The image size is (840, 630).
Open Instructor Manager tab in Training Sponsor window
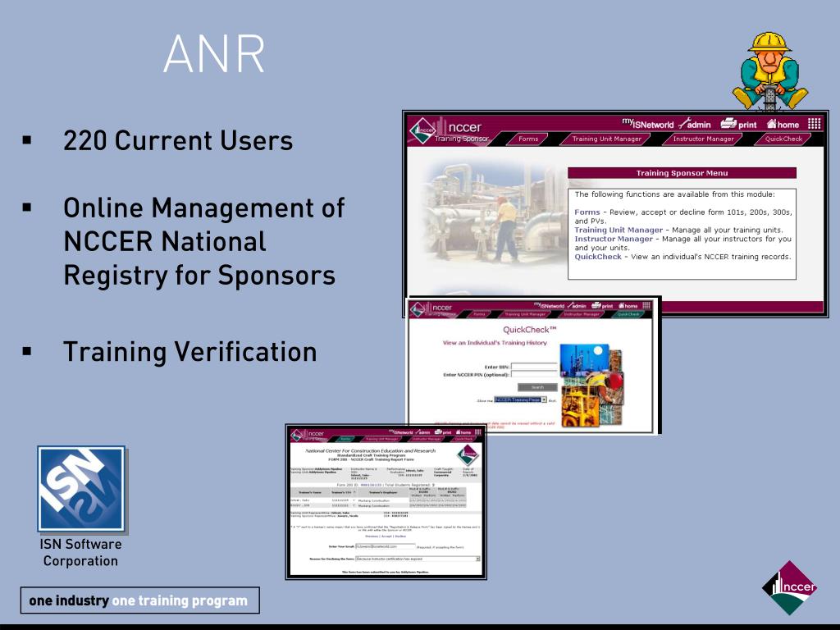click(x=703, y=139)
